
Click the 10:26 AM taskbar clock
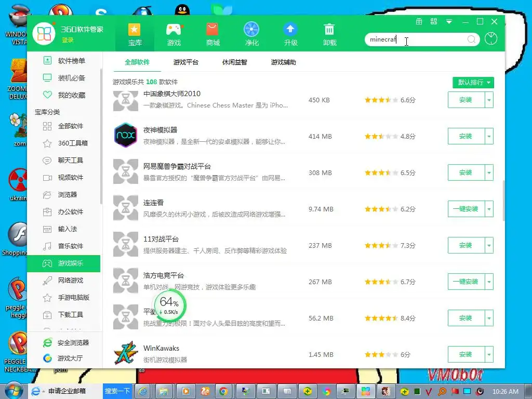(x=505, y=391)
